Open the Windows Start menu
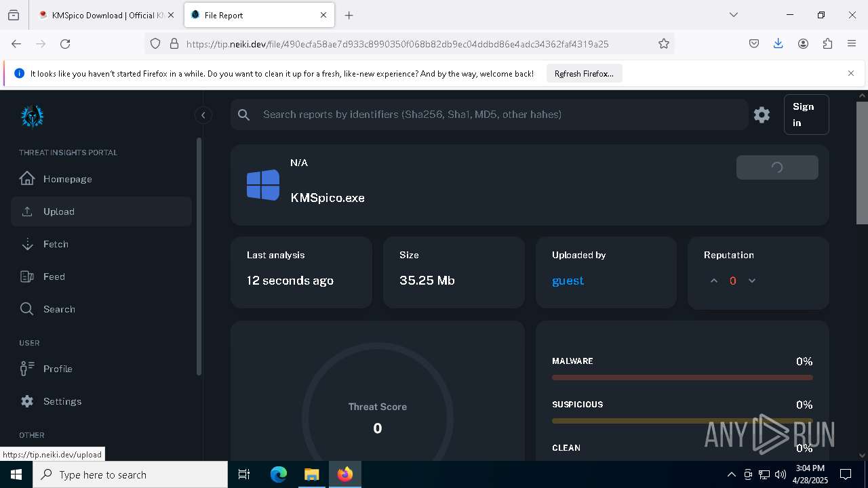 pos(16,474)
